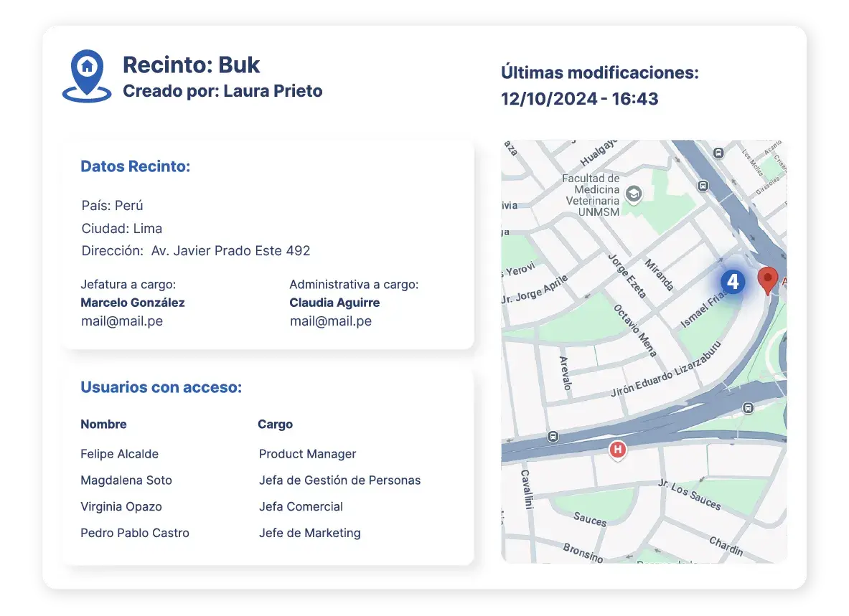
Task: Click the "Jr. Jorge Aprile" street label
Action: pos(535,288)
